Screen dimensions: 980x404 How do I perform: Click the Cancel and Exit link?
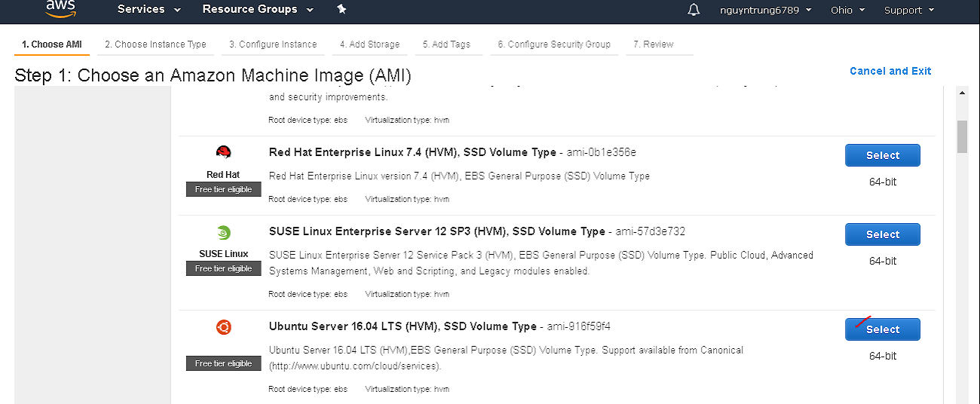pyautogui.click(x=890, y=71)
